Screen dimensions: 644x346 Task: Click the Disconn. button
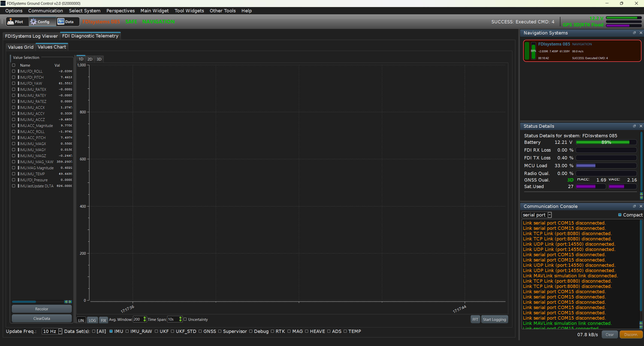[631, 334]
